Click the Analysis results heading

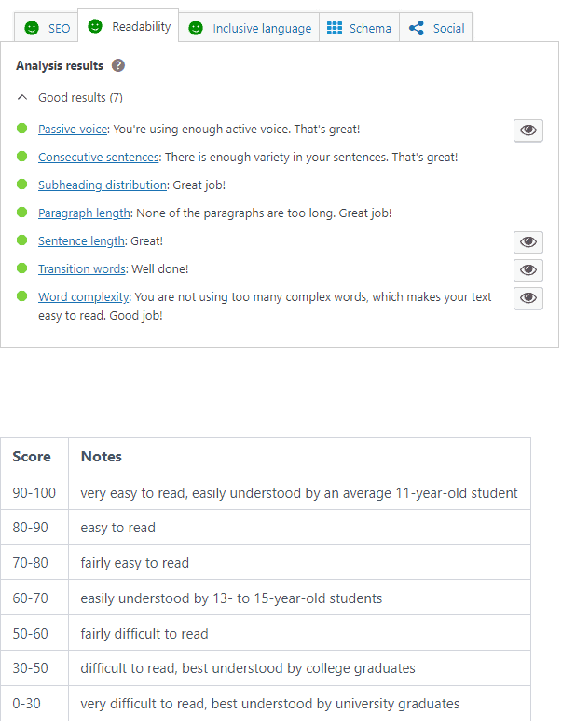[60, 65]
